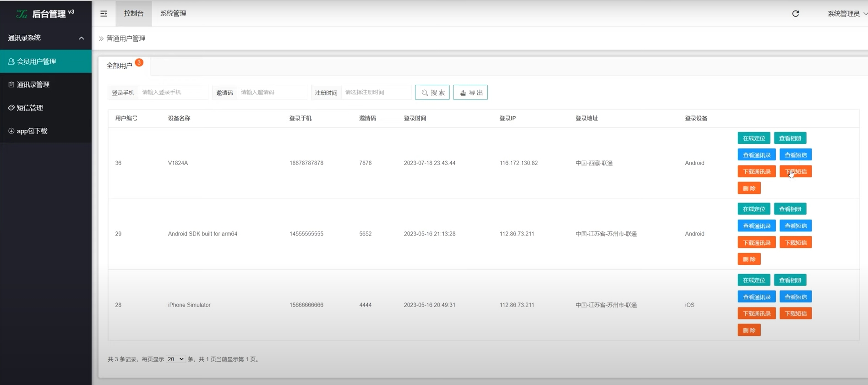Open the per-page count dropdown showing 20
Screen dimensions: 868x385
[x=175, y=359]
